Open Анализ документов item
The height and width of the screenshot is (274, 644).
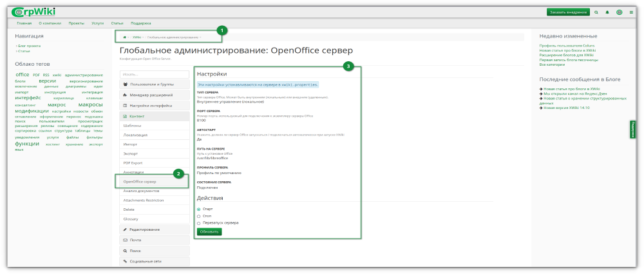coord(155,191)
